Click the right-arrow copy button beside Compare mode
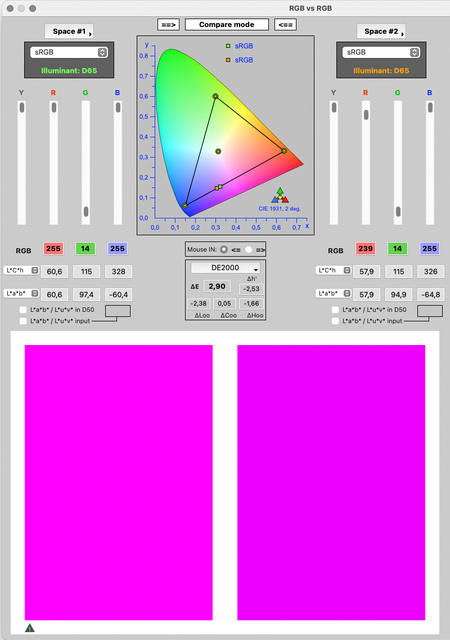The width and height of the screenshot is (450, 640). pyautogui.click(x=168, y=24)
